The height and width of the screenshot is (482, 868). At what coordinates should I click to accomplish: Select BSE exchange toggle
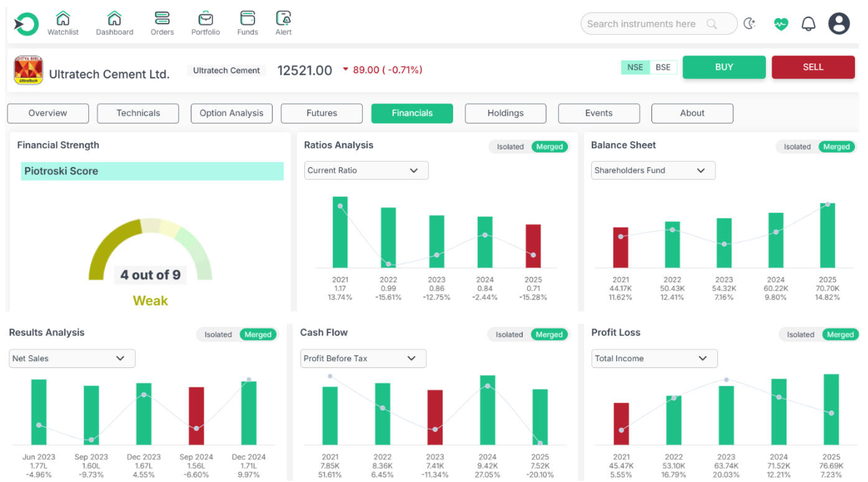tap(663, 67)
